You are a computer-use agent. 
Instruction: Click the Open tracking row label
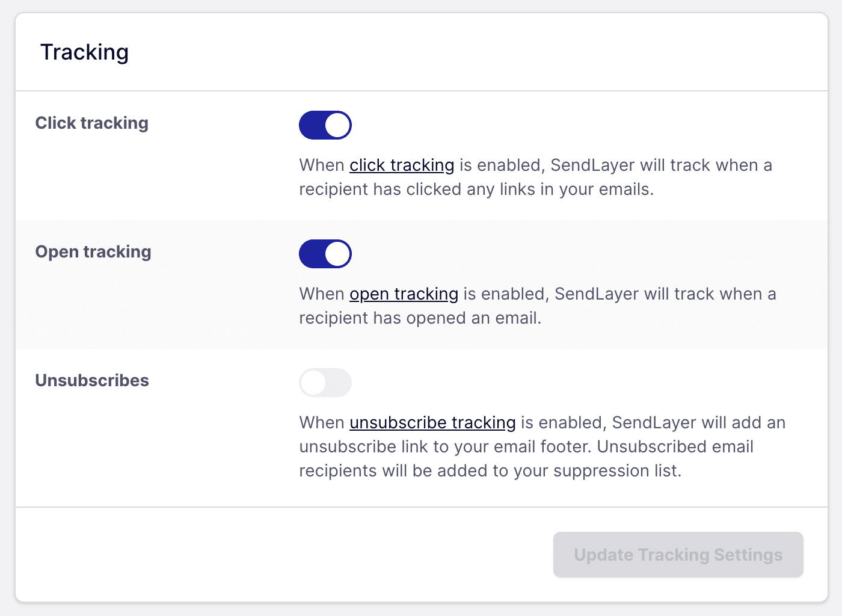[93, 251]
